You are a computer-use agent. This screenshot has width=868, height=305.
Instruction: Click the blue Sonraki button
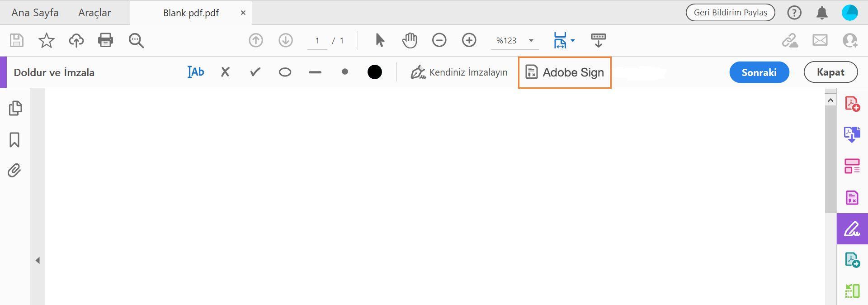(759, 72)
